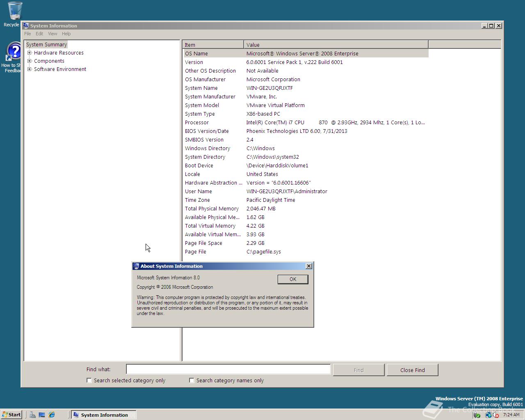Select the System Directory row

[306, 157]
